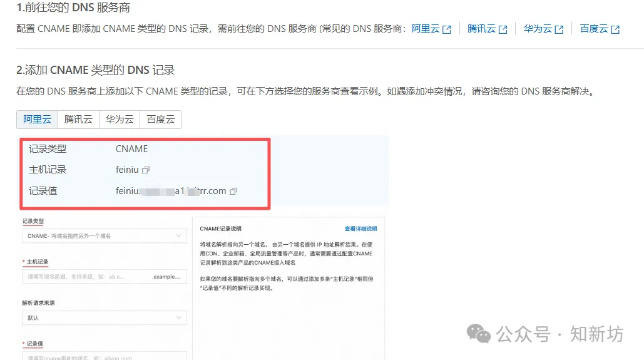Click the CNAME记录说明 title text
This screenshot has height=360, width=644.
tap(220, 229)
